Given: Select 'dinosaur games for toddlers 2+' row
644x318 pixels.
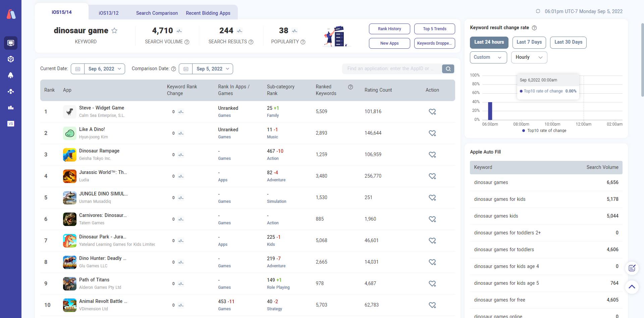Looking at the screenshot, I should click(x=546, y=233).
